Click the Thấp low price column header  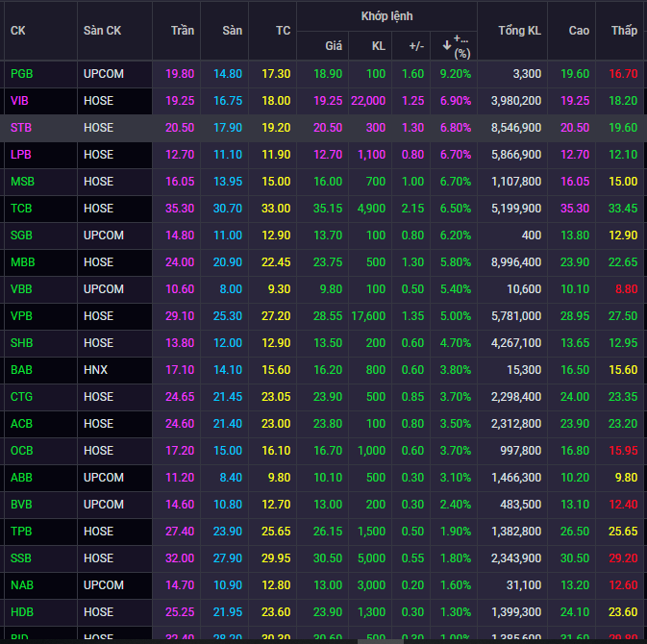(x=624, y=31)
